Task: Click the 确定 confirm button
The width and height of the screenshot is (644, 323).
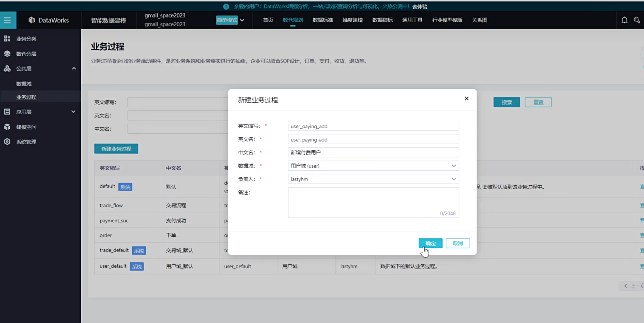Action: pos(430,243)
